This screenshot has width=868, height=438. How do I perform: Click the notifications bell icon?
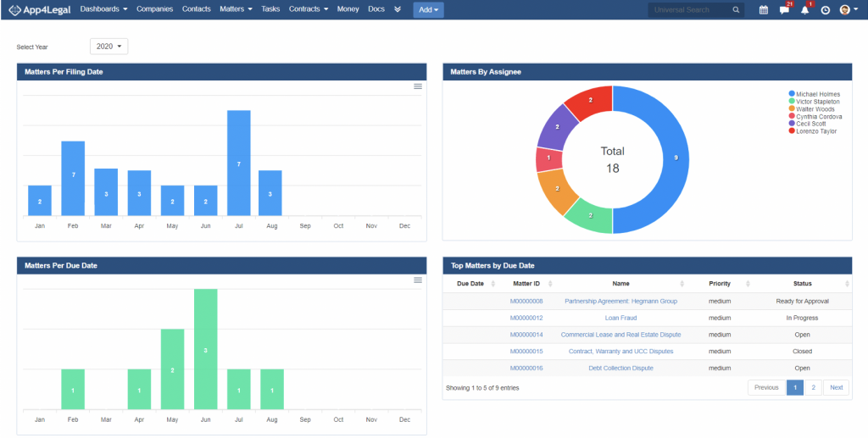tap(804, 10)
